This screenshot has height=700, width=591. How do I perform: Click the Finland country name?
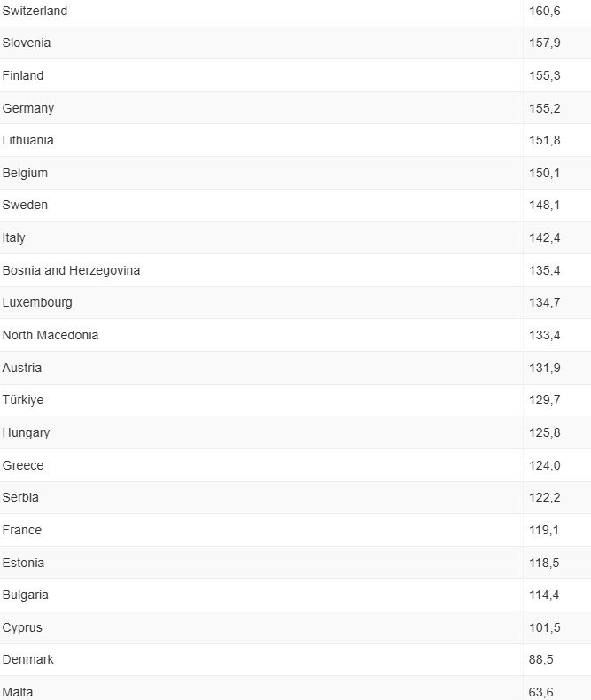[23, 75]
